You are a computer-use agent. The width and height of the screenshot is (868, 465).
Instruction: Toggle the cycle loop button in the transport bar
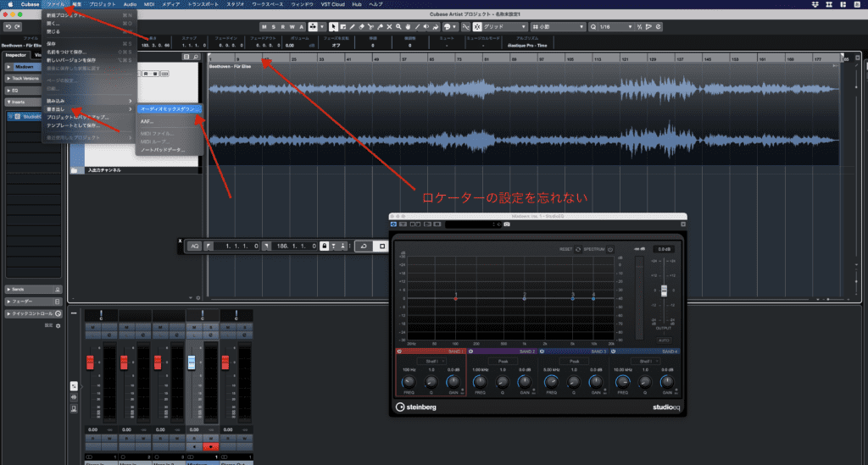coord(364,246)
